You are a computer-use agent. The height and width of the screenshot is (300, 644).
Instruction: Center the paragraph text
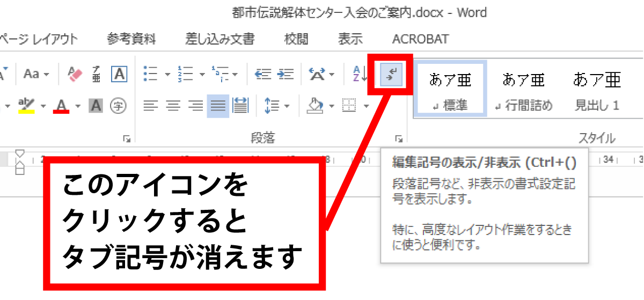173,106
